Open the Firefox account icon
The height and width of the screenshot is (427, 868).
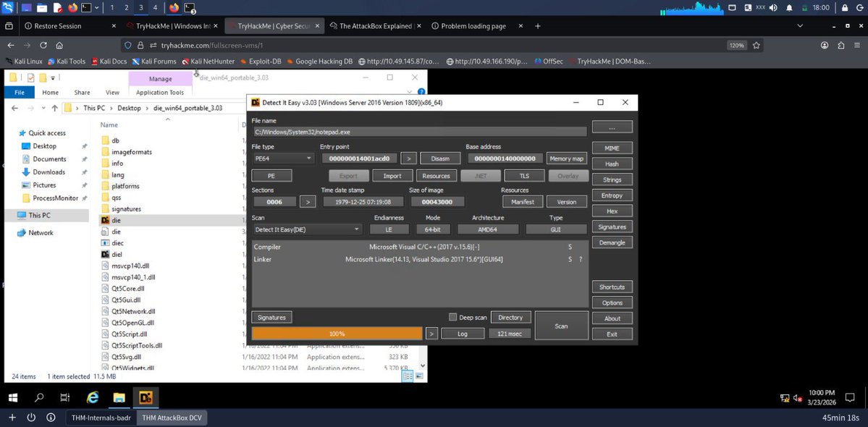pyautogui.click(x=825, y=46)
